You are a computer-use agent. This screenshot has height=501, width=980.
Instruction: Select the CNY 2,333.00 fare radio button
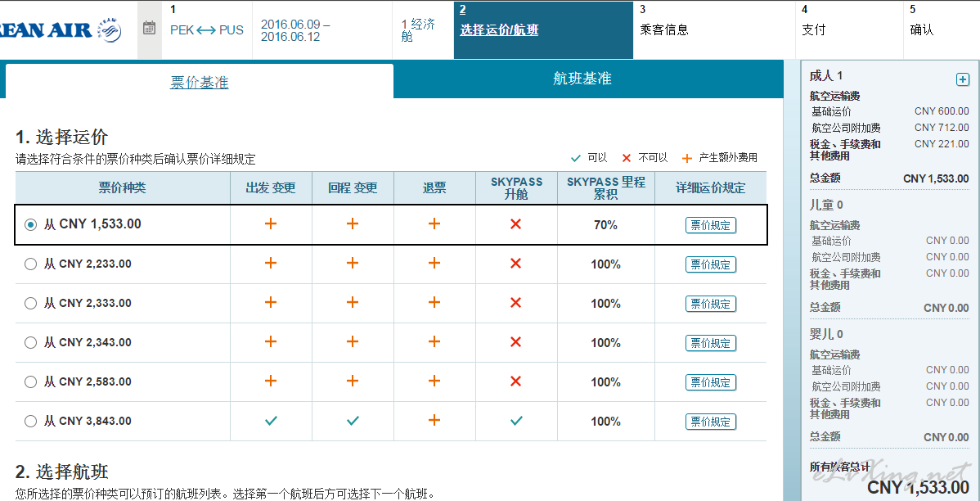[30, 304]
